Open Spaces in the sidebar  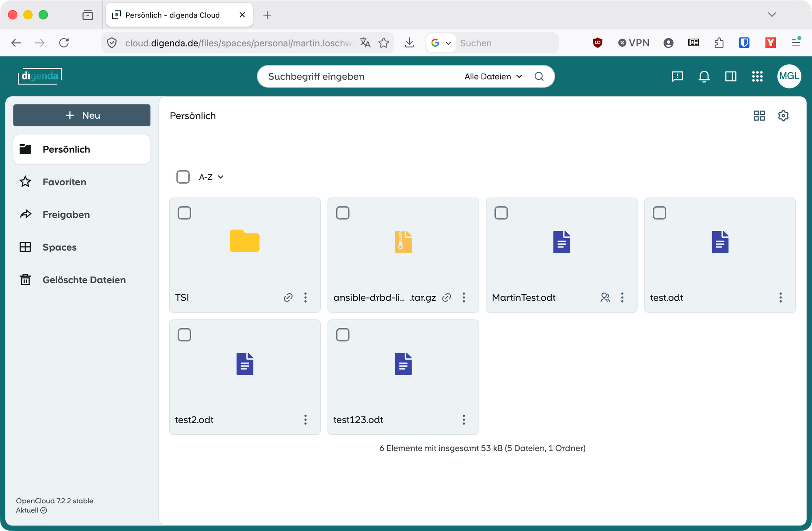(82, 247)
